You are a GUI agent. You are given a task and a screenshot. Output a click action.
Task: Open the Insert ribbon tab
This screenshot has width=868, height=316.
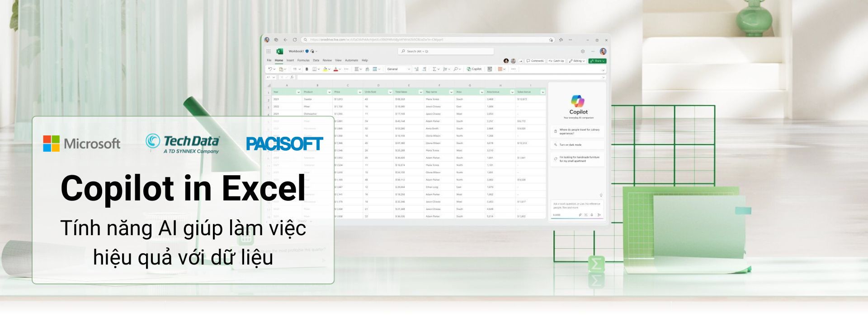(x=290, y=60)
